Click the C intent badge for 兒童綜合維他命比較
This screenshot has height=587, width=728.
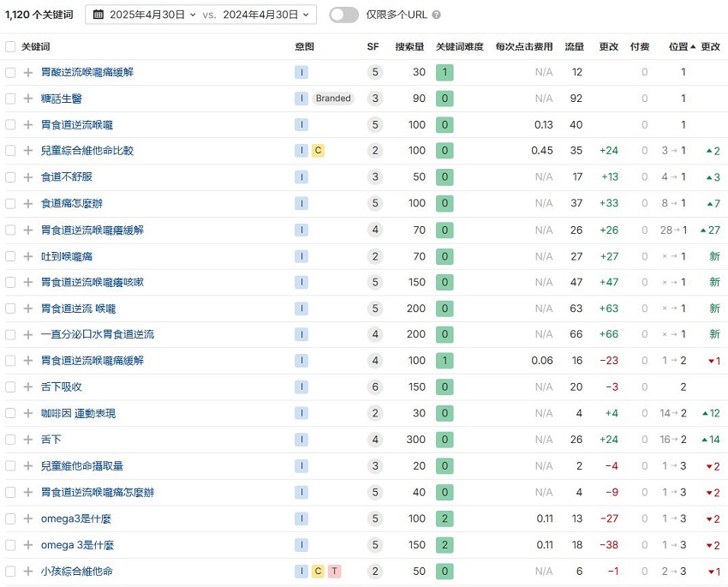pos(318,151)
